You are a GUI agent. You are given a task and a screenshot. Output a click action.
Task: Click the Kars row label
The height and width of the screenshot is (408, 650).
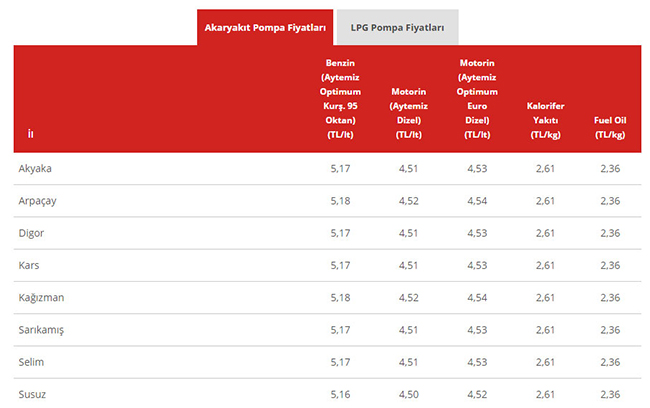click(x=29, y=265)
